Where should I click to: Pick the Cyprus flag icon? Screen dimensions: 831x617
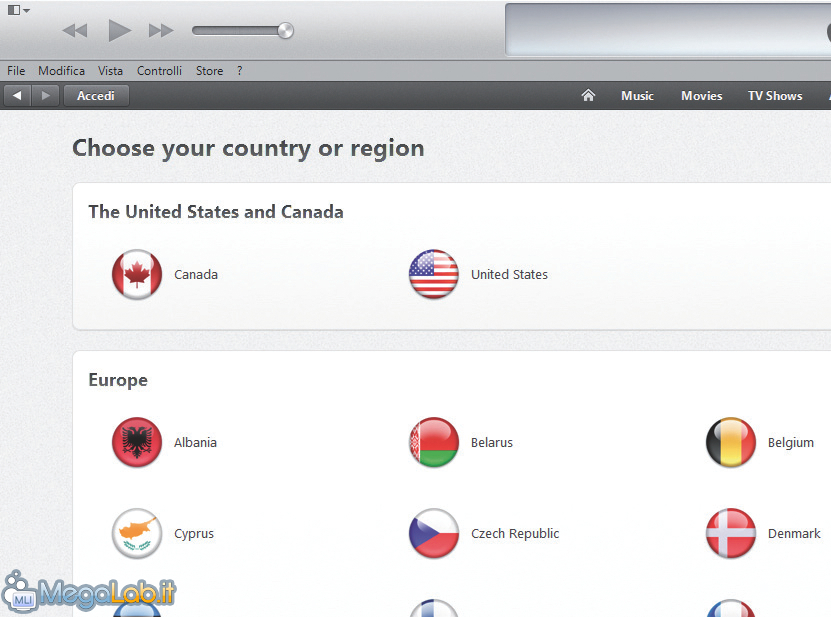point(137,533)
